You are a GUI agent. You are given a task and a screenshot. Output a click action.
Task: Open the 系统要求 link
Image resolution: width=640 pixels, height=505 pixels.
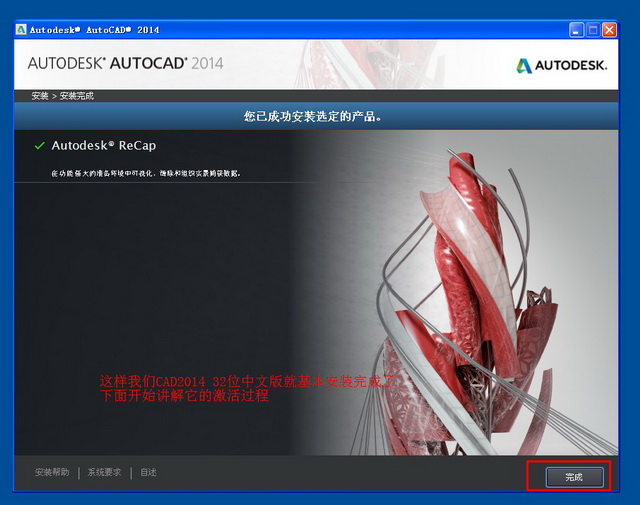(105, 473)
